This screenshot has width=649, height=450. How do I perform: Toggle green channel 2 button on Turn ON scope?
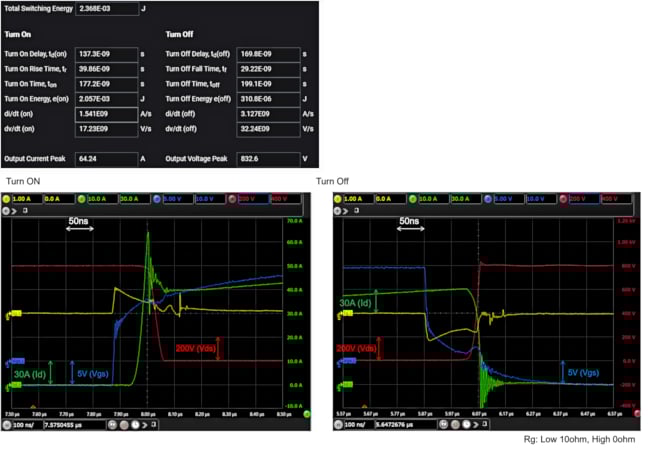(81, 199)
